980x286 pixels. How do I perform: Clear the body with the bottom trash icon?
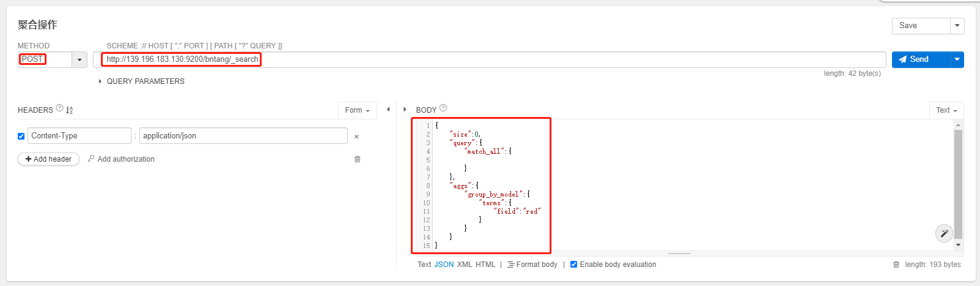(x=896, y=265)
